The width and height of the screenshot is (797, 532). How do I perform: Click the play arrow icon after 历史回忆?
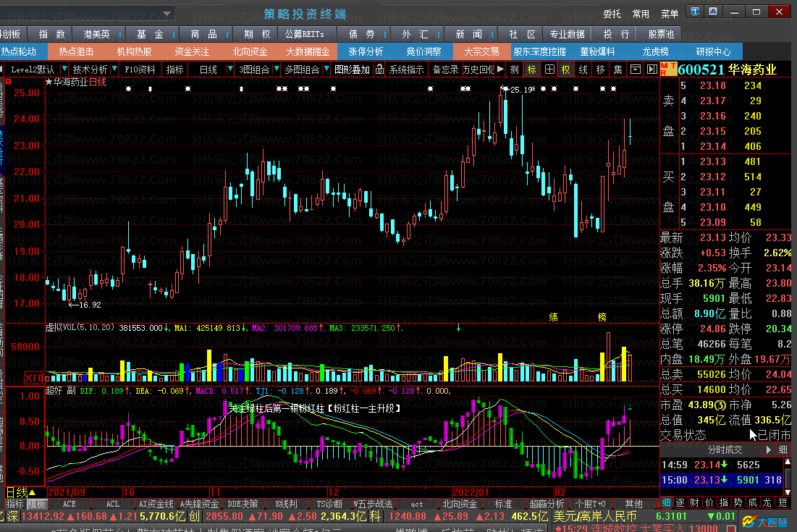[x=501, y=69]
